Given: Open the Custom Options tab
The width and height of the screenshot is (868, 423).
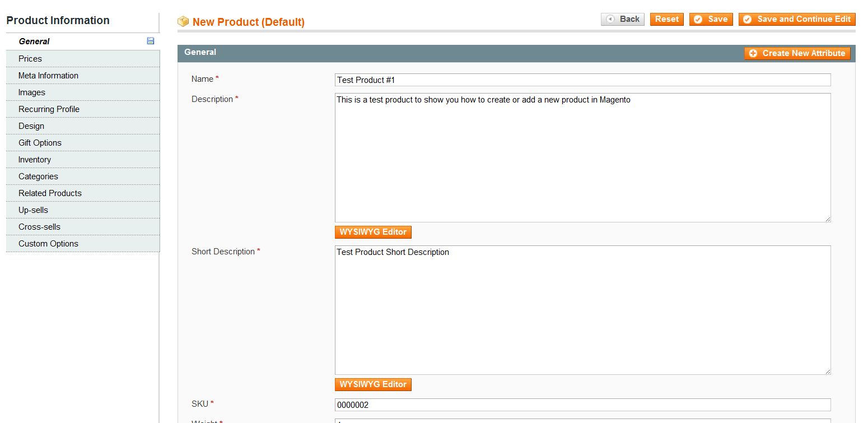Looking at the screenshot, I should [48, 244].
